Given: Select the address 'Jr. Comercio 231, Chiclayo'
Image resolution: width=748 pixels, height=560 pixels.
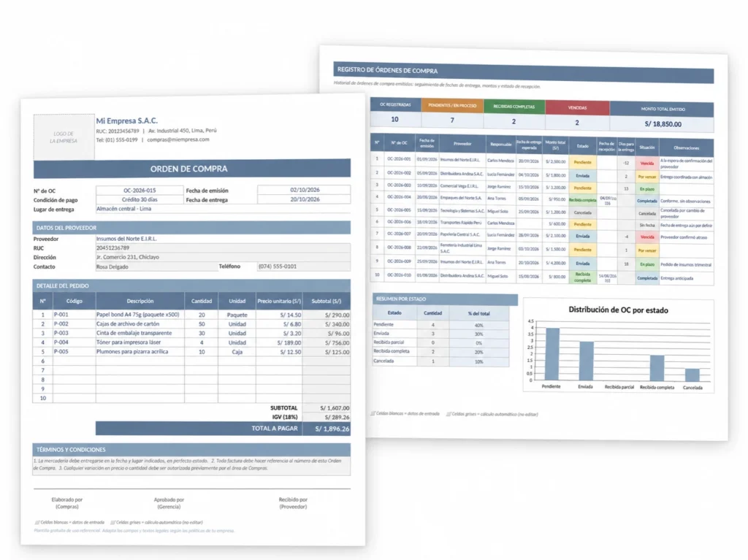Looking at the screenshot, I should point(128,257).
